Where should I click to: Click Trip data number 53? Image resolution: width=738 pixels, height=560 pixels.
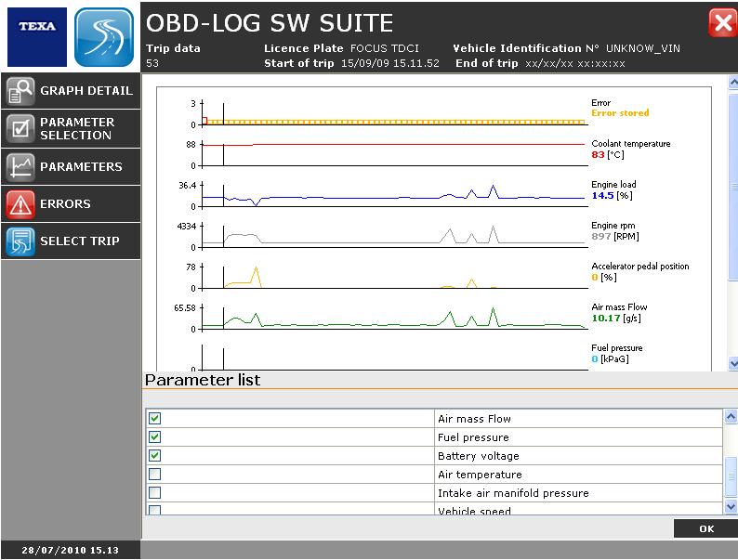[x=152, y=63]
